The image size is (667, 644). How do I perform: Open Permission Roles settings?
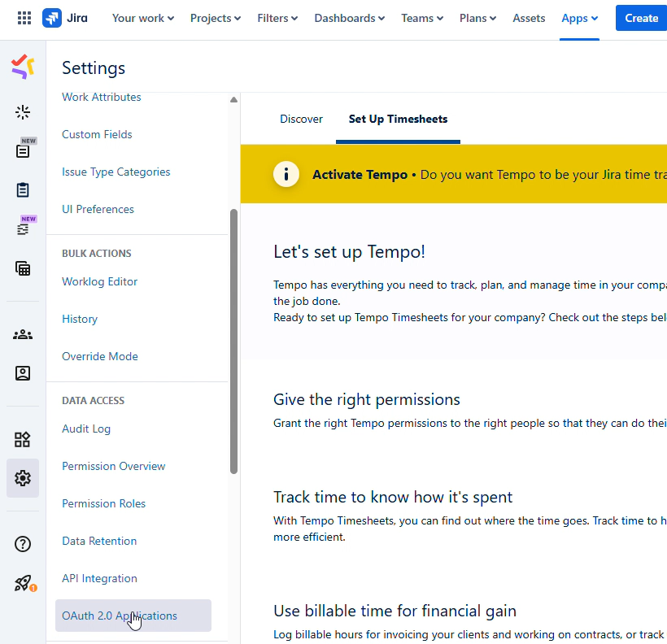(x=103, y=503)
